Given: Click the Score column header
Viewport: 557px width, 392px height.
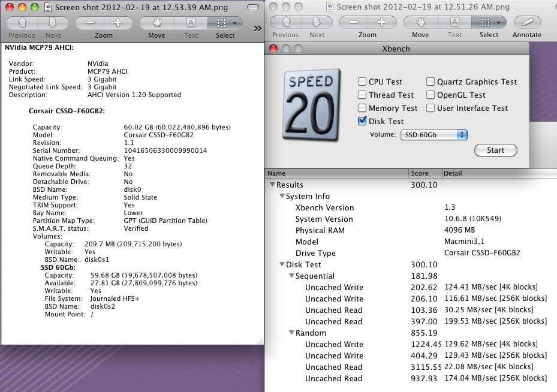Looking at the screenshot, I should click(x=425, y=173).
